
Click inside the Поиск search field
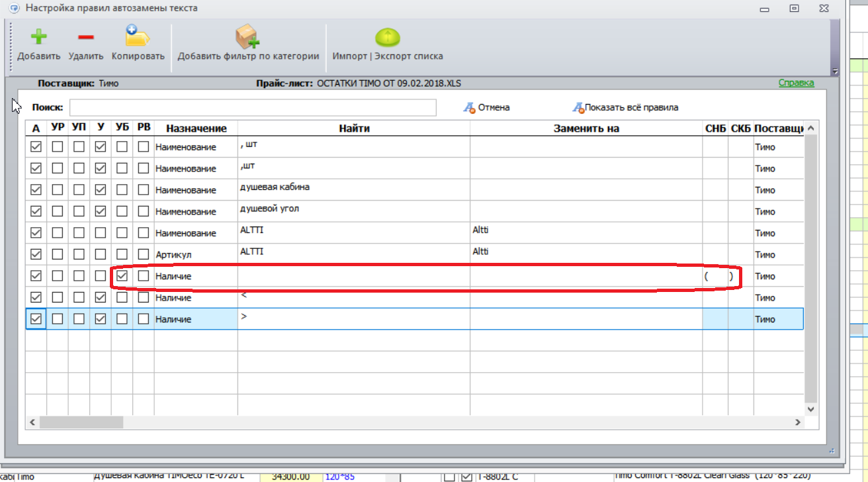pyautogui.click(x=253, y=107)
